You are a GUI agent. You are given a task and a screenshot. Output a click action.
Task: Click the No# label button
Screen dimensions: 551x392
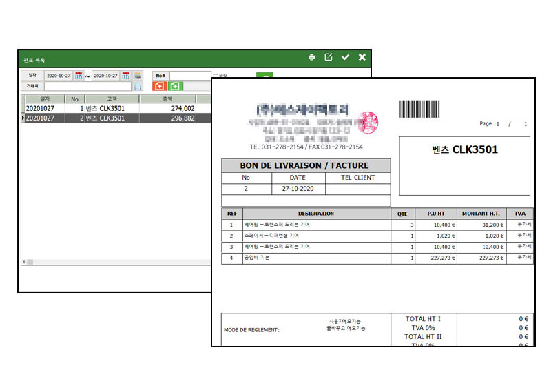coord(160,76)
